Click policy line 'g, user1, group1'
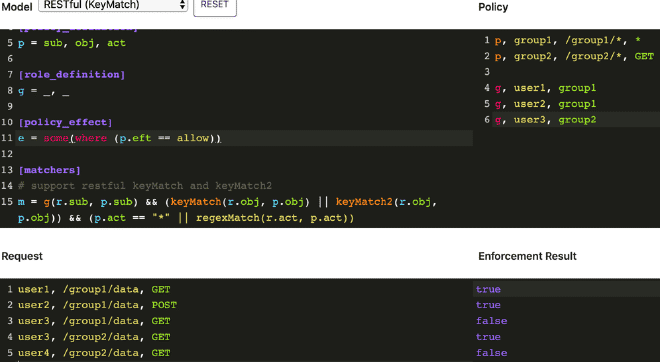This screenshot has width=660, height=362. click(x=545, y=88)
